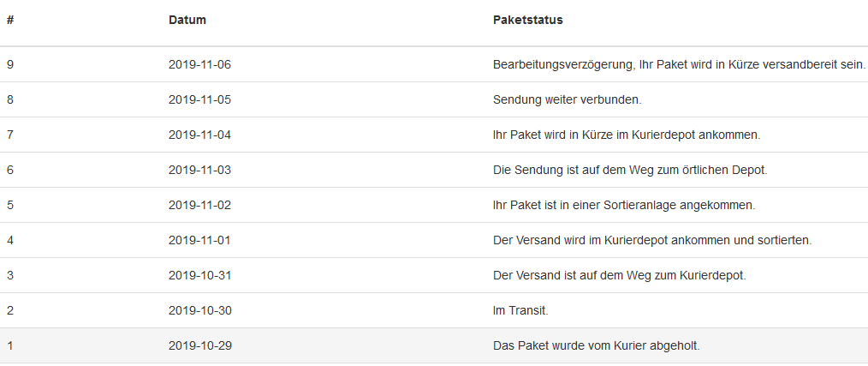Select 'Der Versand ist auf dem Weg zum Kurierdepot.'
The width and height of the screenshot is (868, 366).
pyautogui.click(x=620, y=276)
